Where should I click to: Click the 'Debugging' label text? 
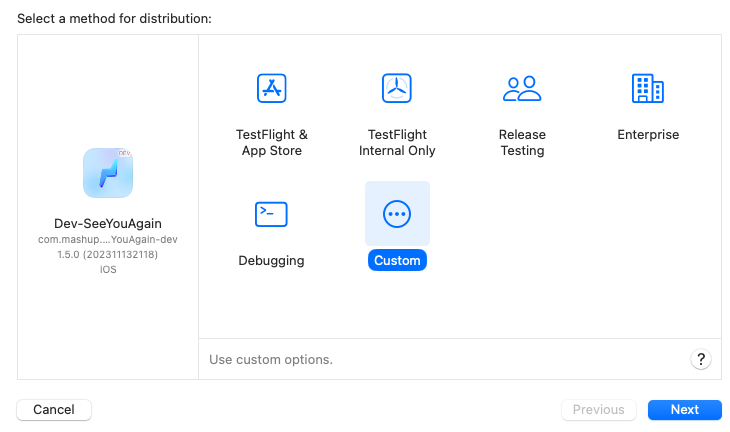pyautogui.click(x=271, y=260)
